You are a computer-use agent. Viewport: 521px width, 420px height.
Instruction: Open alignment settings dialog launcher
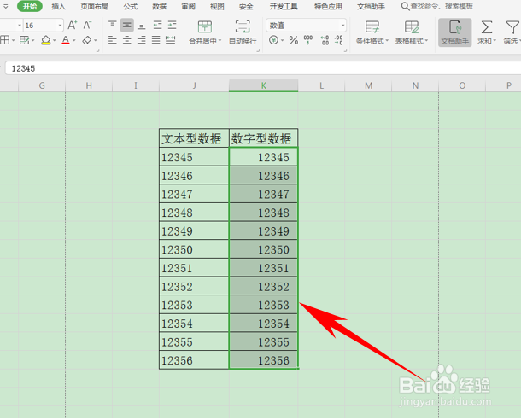click(x=258, y=50)
